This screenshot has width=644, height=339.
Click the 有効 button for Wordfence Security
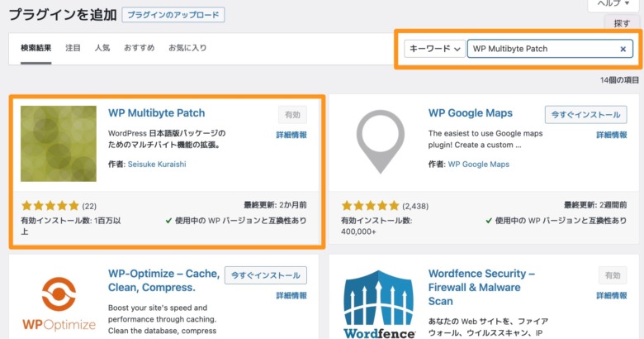click(x=613, y=275)
